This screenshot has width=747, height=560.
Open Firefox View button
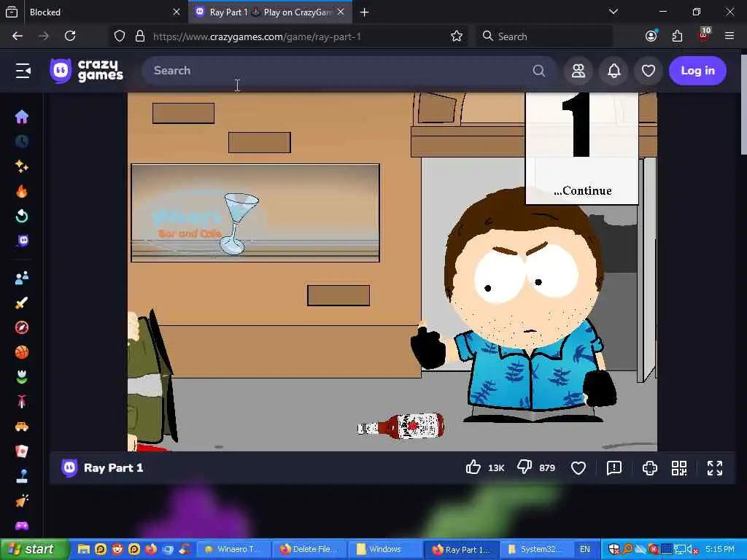click(12, 12)
